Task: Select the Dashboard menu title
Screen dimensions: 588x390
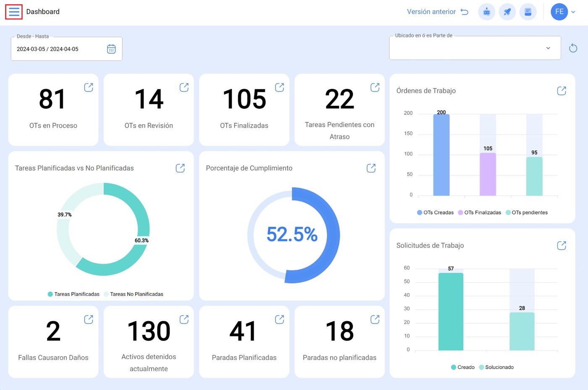Action: pyautogui.click(x=43, y=12)
